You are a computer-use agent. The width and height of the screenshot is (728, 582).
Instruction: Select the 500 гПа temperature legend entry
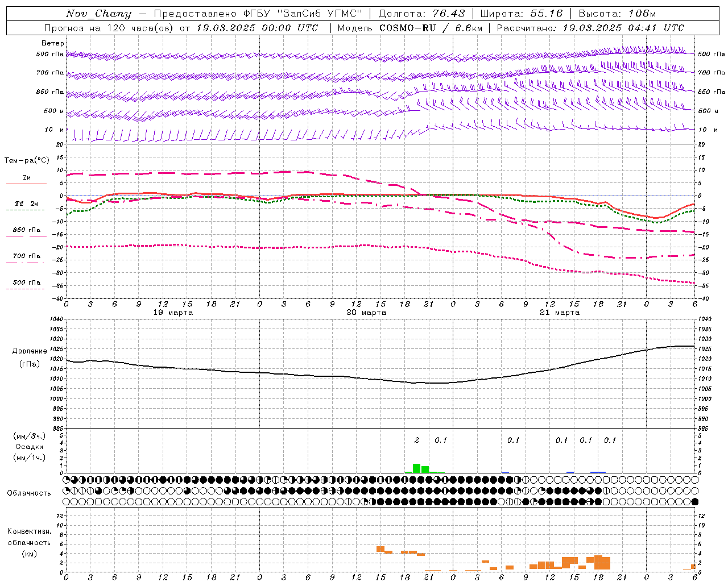27,282
